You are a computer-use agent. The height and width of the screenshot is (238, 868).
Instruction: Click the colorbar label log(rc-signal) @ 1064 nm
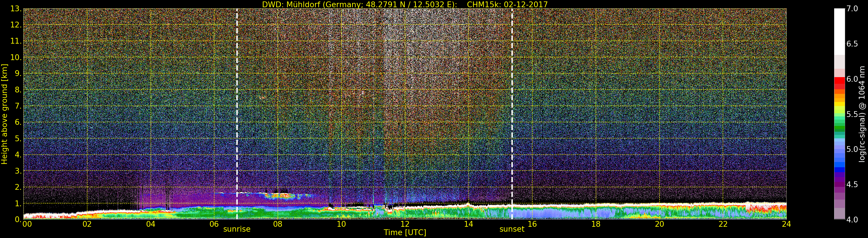tap(862, 114)
